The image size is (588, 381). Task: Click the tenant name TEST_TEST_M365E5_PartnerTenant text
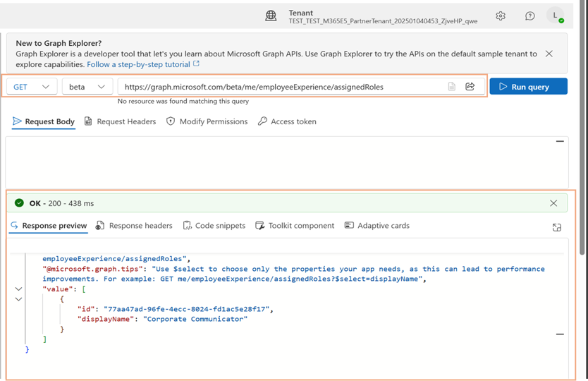[x=383, y=21]
